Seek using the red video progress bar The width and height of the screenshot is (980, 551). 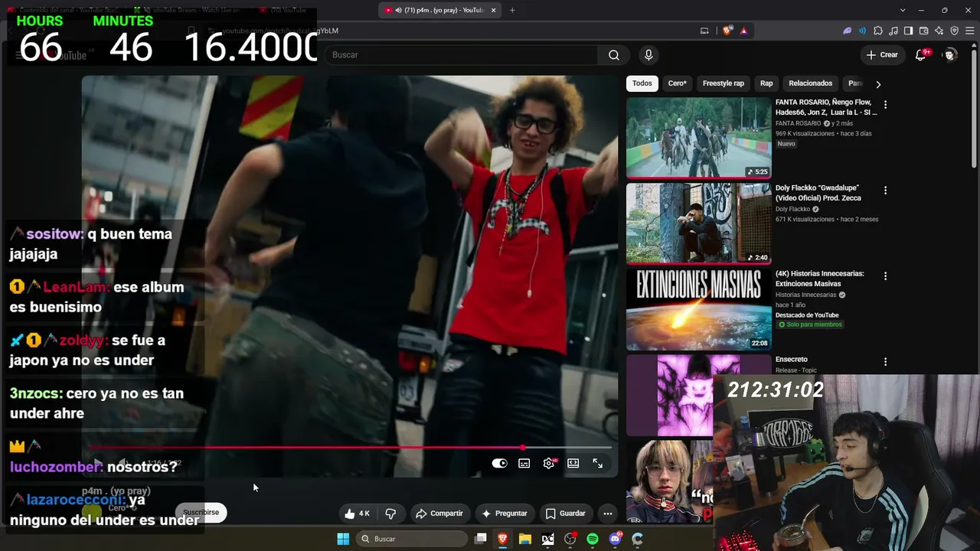pos(350,448)
